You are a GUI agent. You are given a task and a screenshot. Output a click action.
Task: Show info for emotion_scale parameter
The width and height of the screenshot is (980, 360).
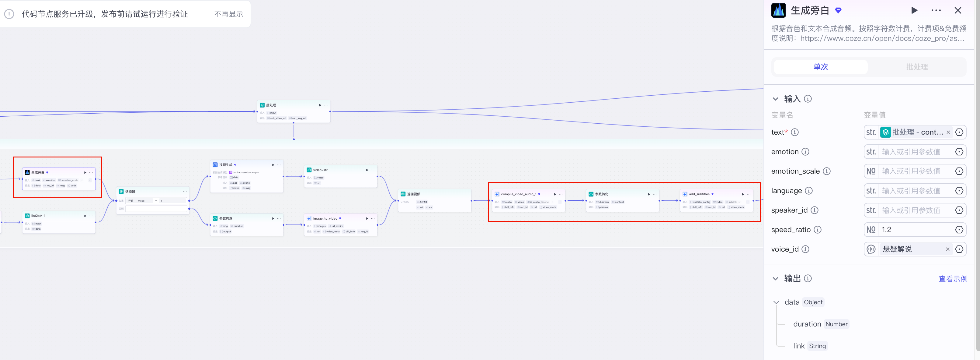827,171
